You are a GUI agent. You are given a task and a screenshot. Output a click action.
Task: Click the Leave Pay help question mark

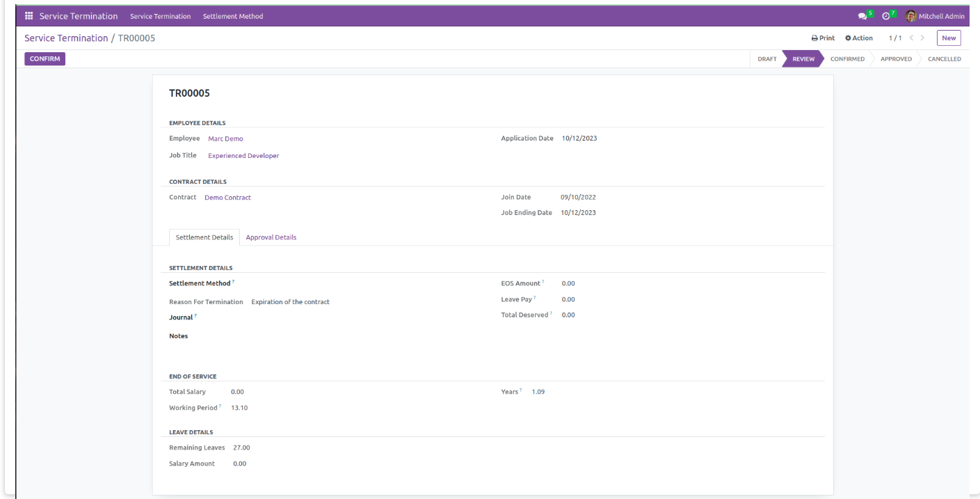pos(534,298)
